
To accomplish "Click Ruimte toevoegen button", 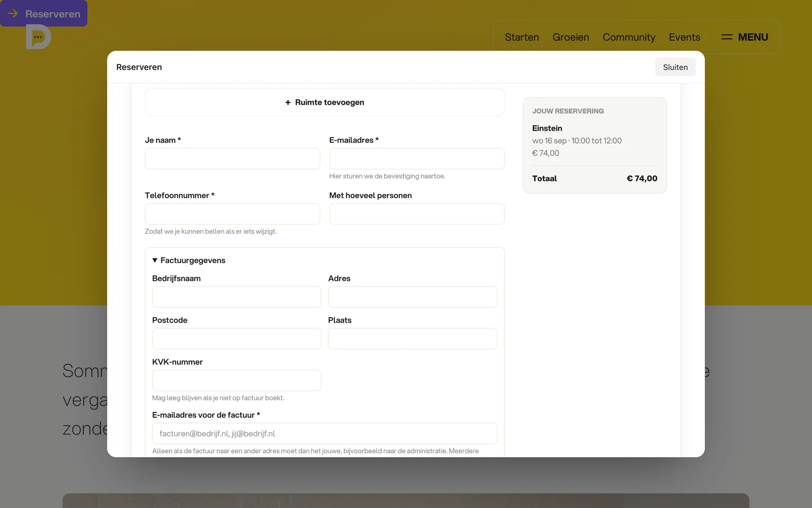I will tap(325, 102).
